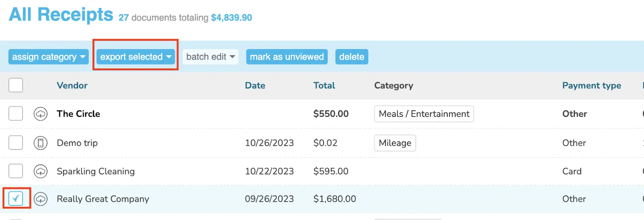Open the assign category dropdown
Viewport: 644px width, 220px height.
49,57
